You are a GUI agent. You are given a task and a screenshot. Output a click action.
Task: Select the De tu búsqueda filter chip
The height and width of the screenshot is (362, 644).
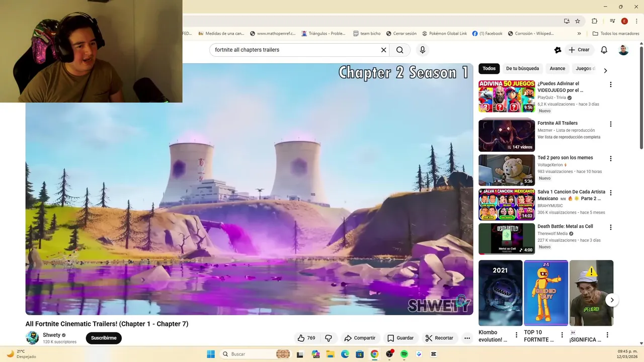[522, 68]
